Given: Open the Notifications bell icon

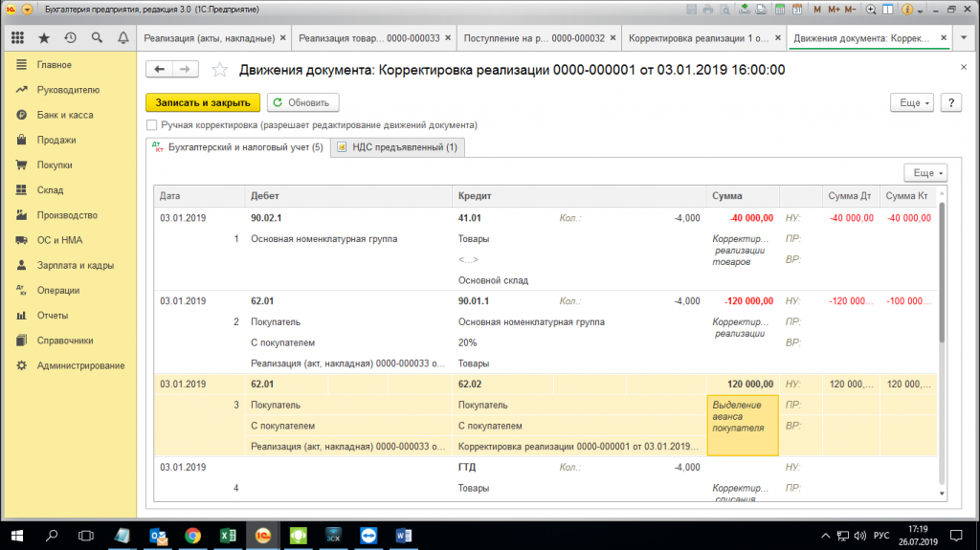Looking at the screenshot, I should [122, 39].
